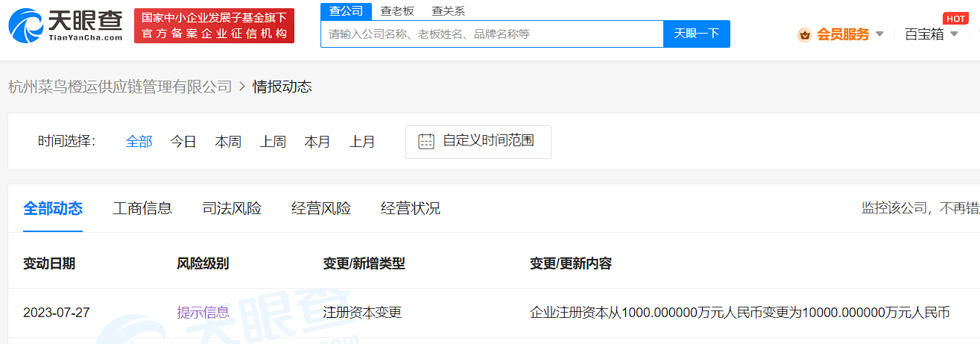Click the HOT badge above 百宝箱
Screen dimensions: 980x344
(955, 19)
